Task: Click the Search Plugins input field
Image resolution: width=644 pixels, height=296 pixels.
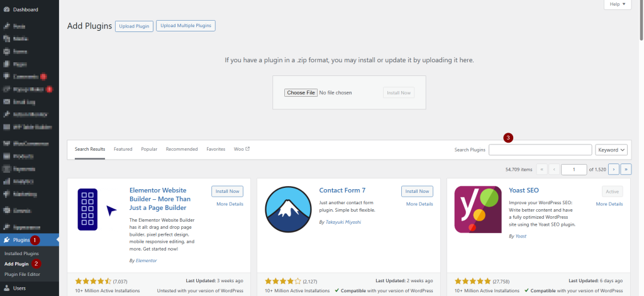Action: [x=540, y=150]
